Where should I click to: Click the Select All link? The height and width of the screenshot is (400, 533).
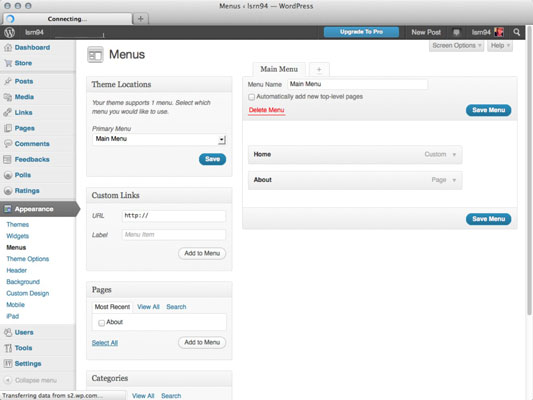pos(105,343)
